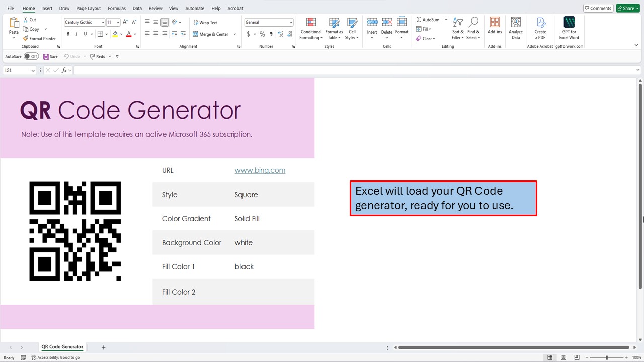Toggle AutoSave off switch

(31, 56)
